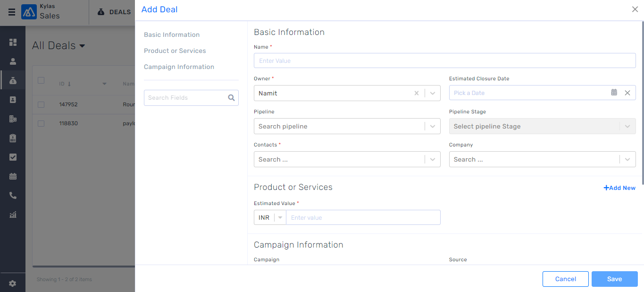Click the Pick a Date field
The height and width of the screenshot is (292, 644).
(542, 93)
